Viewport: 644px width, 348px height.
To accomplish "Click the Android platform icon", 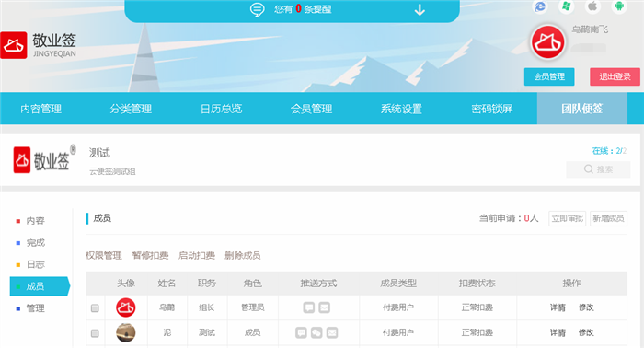I will coord(619,6).
